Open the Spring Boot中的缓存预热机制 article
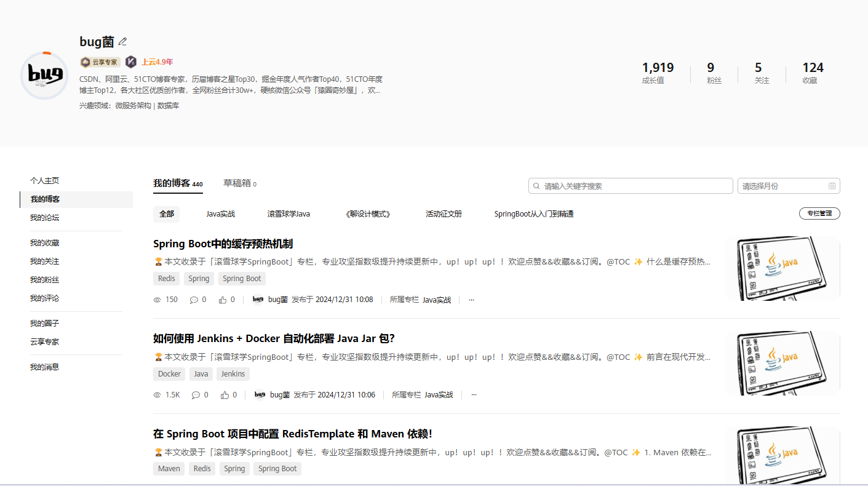The image size is (868, 486). pyautogui.click(x=223, y=244)
